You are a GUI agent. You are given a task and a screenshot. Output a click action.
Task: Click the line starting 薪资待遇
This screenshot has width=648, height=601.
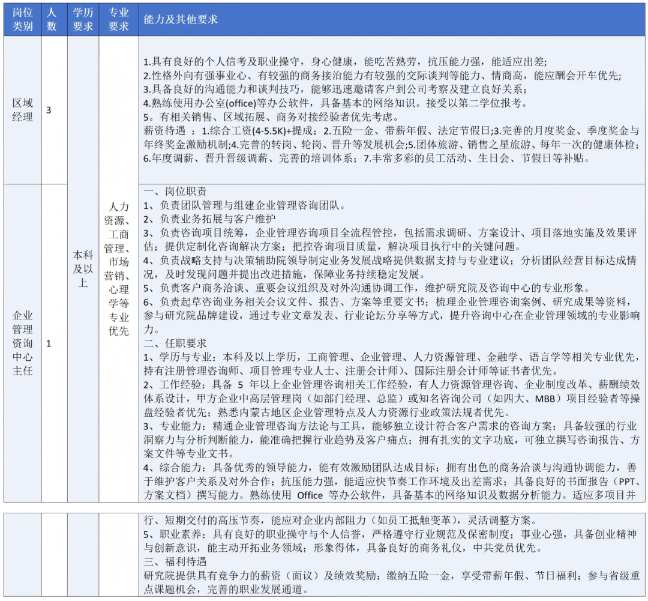pyautogui.click(x=391, y=131)
